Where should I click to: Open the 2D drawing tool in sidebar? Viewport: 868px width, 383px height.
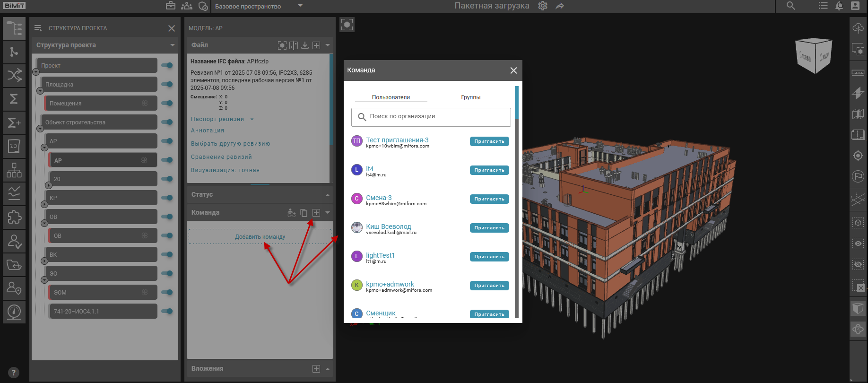tap(14, 147)
